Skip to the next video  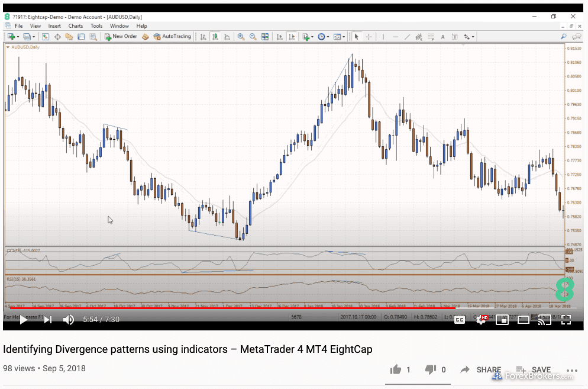(48, 320)
